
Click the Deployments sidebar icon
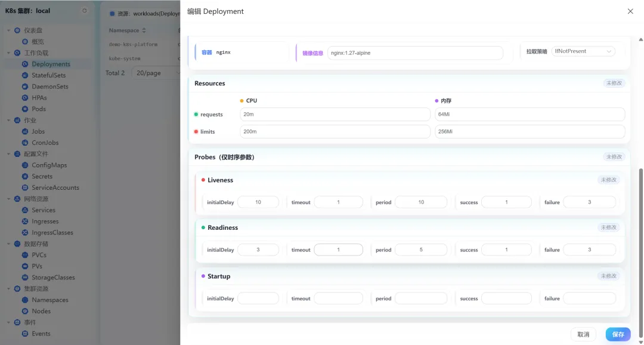pyautogui.click(x=25, y=64)
